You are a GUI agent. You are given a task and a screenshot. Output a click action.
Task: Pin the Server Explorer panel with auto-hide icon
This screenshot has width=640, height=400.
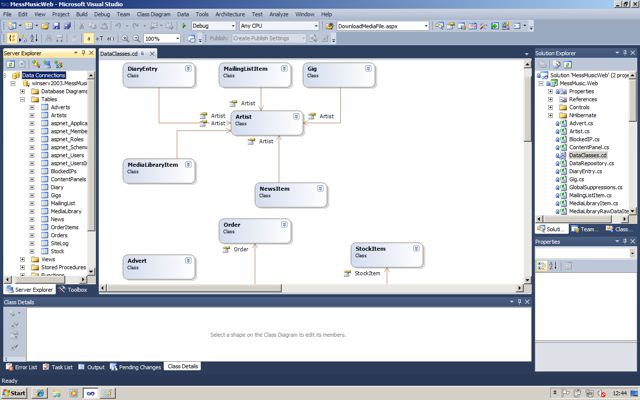pos(84,53)
